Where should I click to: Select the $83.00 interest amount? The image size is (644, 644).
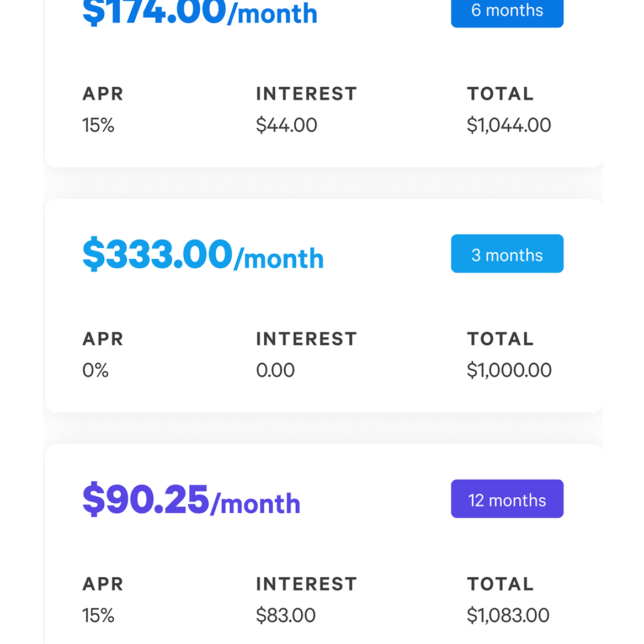click(285, 615)
